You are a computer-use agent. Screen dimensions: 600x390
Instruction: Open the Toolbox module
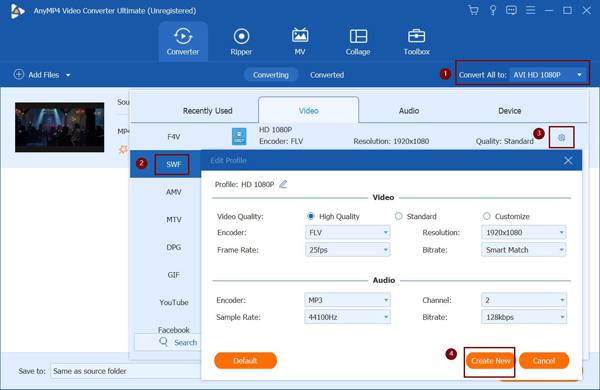416,41
